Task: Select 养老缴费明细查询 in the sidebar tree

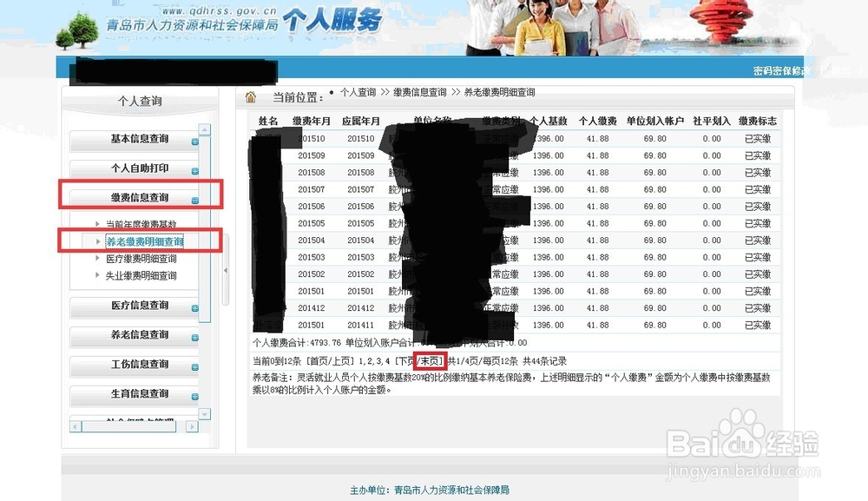Action: click(144, 242)
